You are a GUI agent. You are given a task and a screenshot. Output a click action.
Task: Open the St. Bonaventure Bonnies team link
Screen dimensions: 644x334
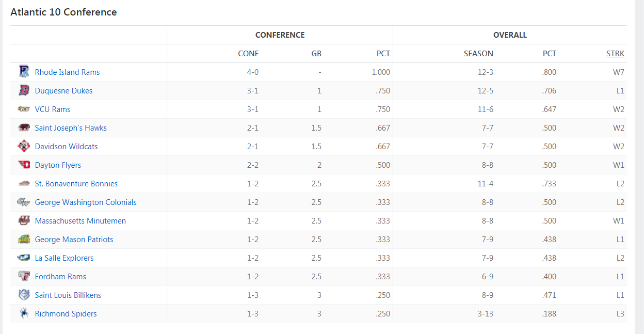coord(76,184)
